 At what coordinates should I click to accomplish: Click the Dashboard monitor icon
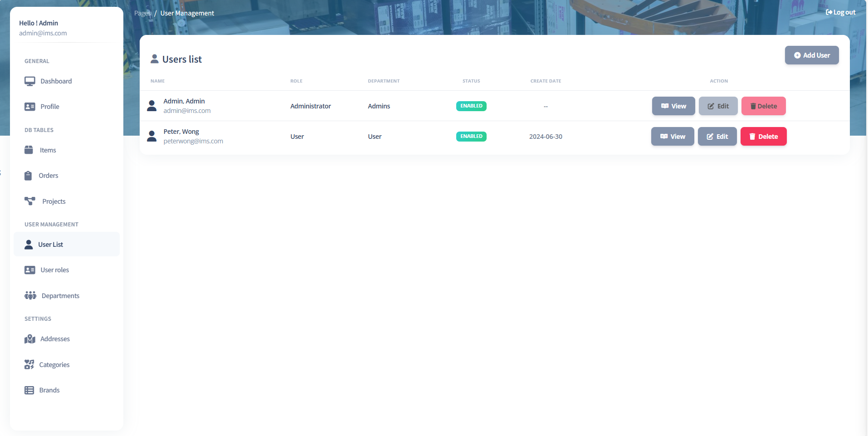point(29,81)
